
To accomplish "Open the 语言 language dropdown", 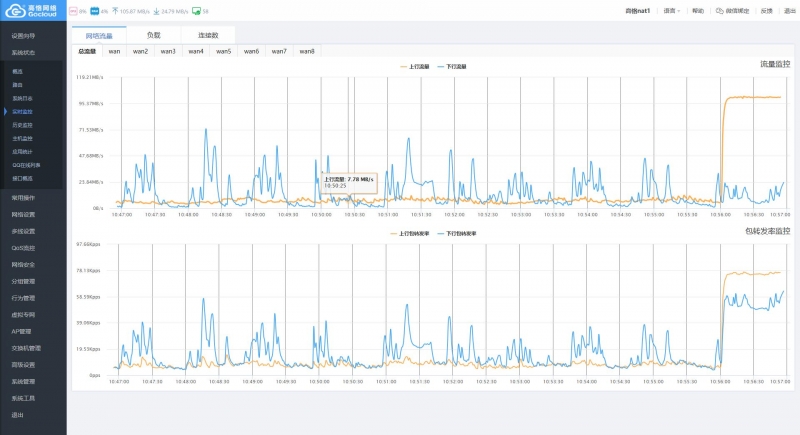I will pos(672,11).
